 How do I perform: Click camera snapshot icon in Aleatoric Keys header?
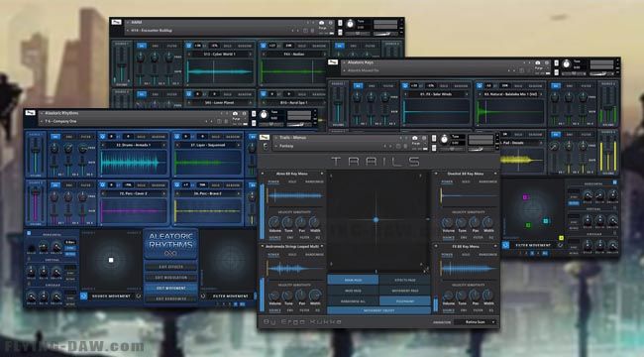click(x=538, y=62)
